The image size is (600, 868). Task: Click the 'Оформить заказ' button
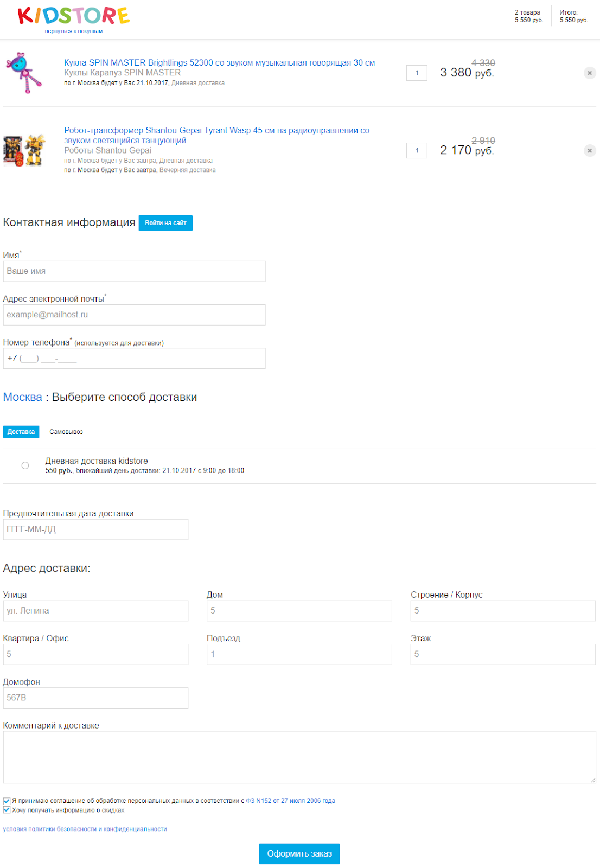coord(299,853)
